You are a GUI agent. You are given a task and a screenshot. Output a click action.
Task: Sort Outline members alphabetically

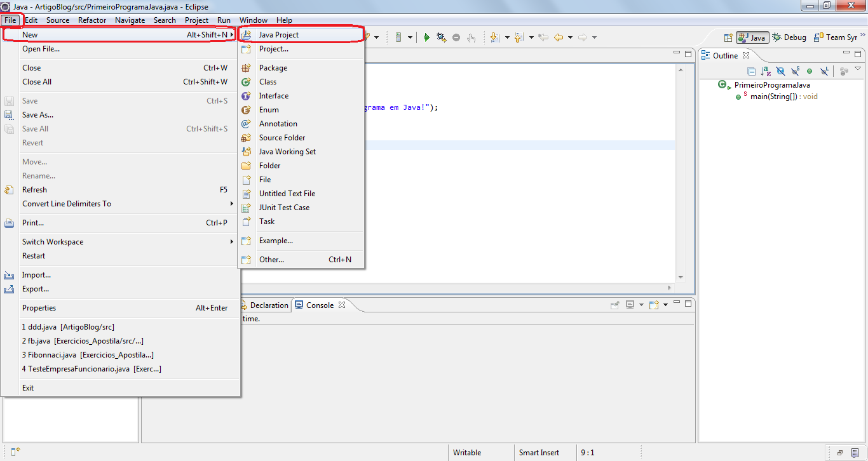click(x=766, y=71)
